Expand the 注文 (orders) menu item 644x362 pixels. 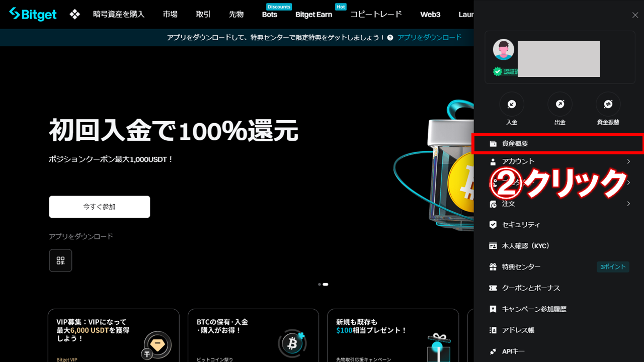point(509,204)
